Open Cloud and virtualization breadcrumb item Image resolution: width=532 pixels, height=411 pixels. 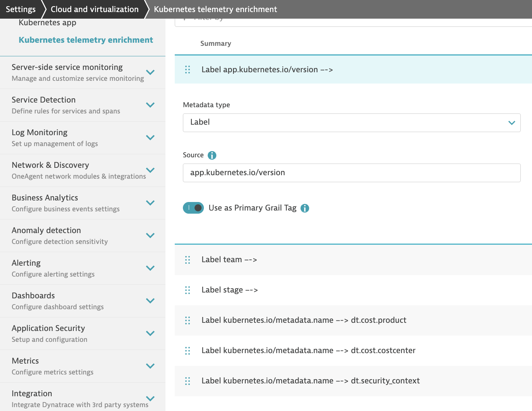94,9
